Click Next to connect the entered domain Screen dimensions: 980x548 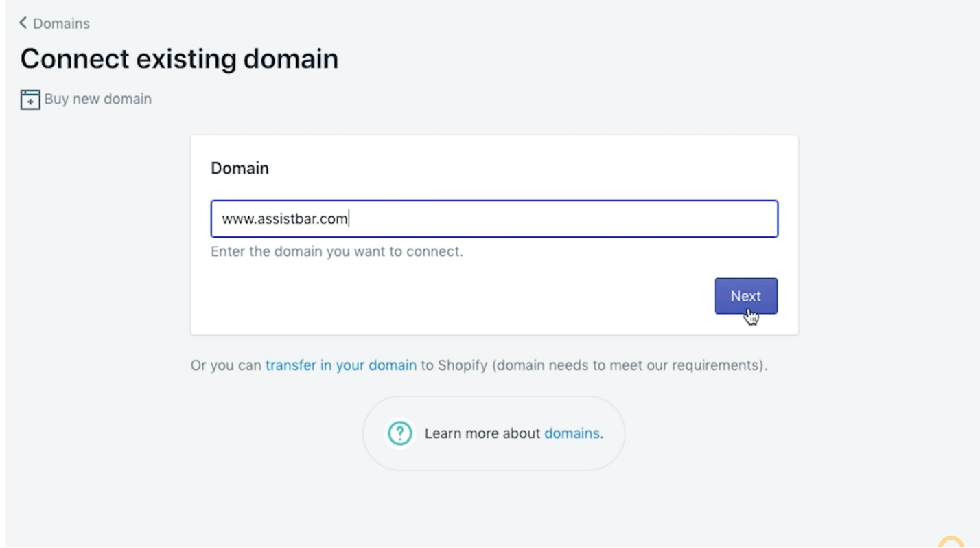coord(746,296)
